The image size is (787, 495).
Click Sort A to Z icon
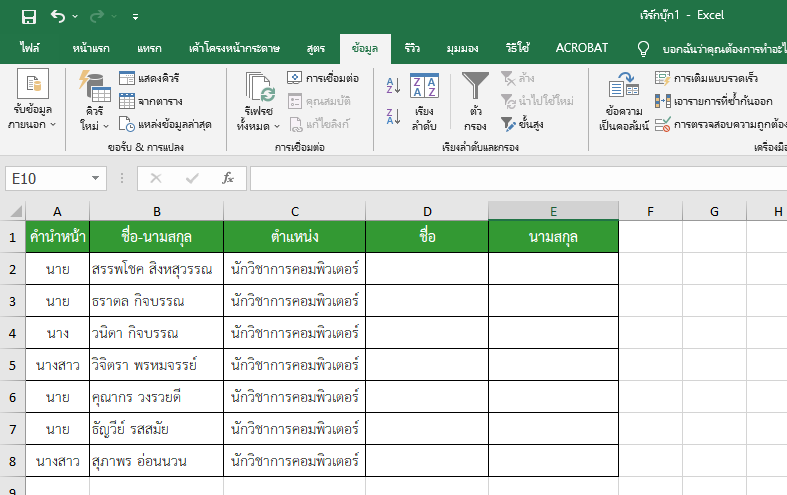click(x=393, y=85)
